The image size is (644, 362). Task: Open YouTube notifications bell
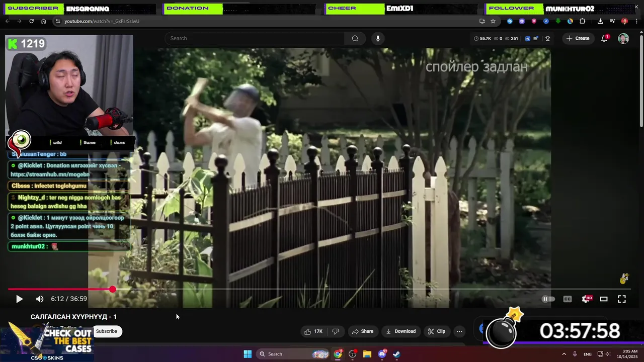604,38
